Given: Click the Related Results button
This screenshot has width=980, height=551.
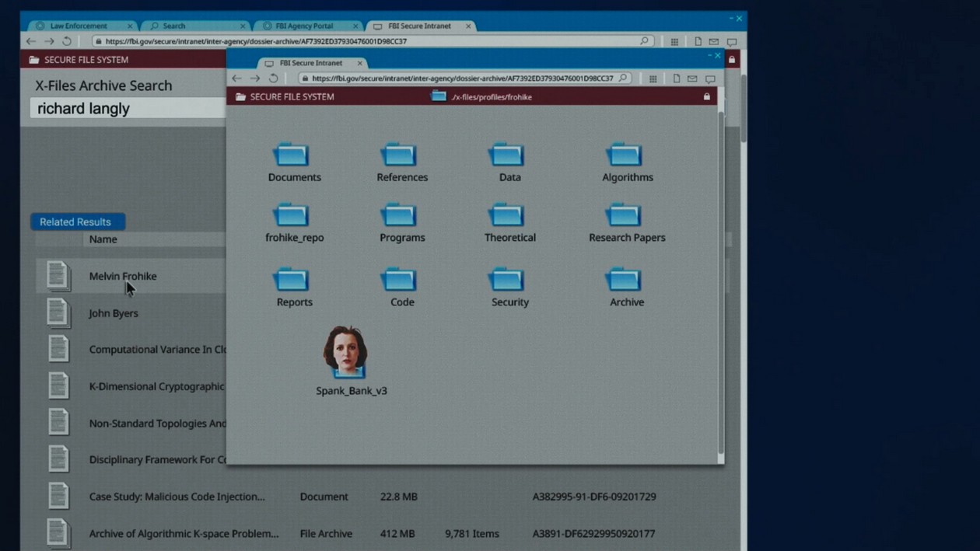Looking at the screenshot, I should click(x=78, y=221).
